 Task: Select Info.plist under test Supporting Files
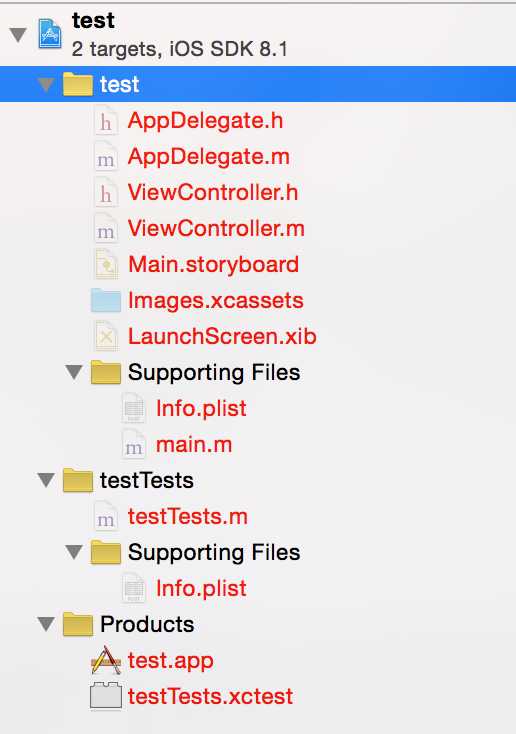pos(201,408)
